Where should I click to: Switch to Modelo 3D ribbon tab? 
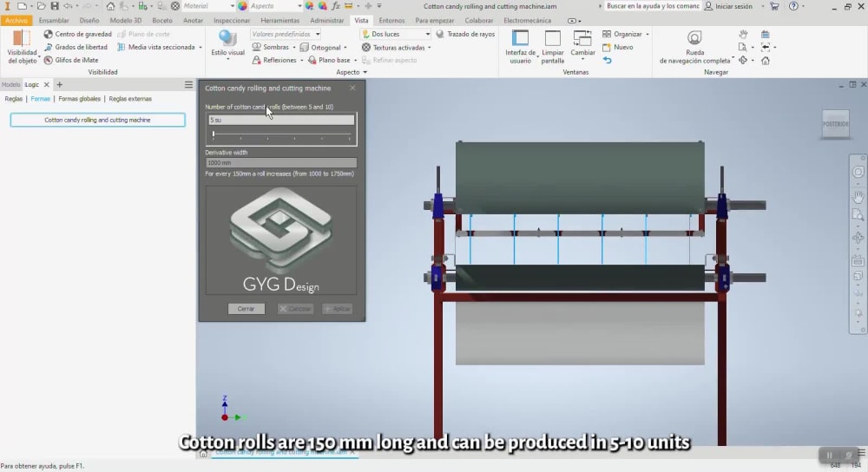pos(126,21)
